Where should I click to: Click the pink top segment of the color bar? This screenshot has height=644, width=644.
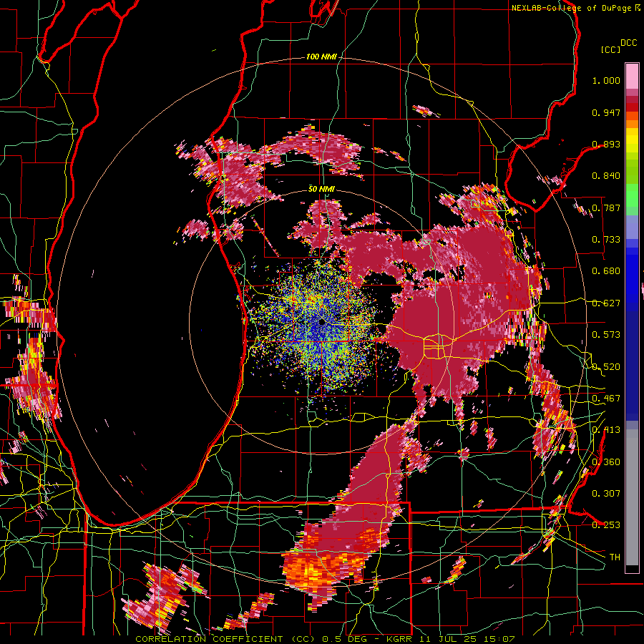tap(632, 77)
